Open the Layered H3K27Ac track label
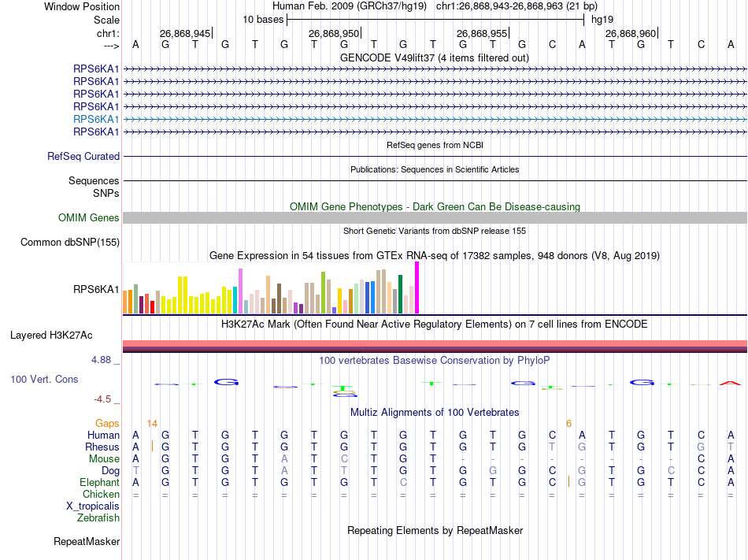This screenshot has width=748, height=560. (51, 336)
